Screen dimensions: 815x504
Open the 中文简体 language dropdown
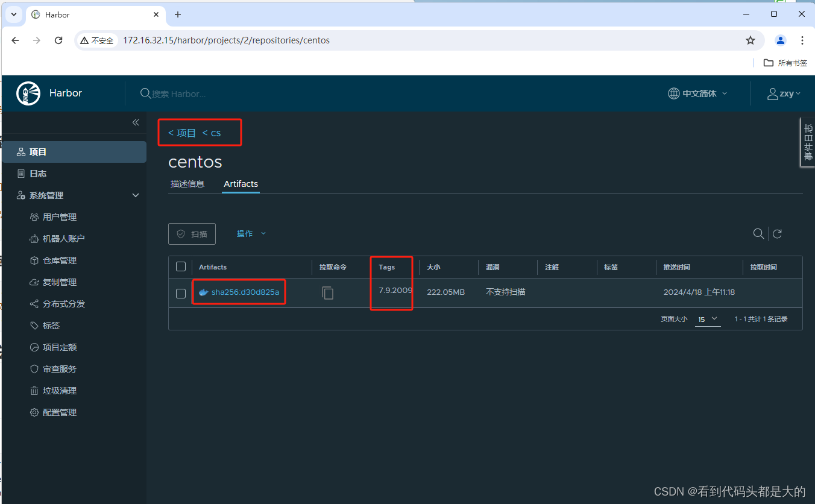pyautogui.click(x=698, y=93)
